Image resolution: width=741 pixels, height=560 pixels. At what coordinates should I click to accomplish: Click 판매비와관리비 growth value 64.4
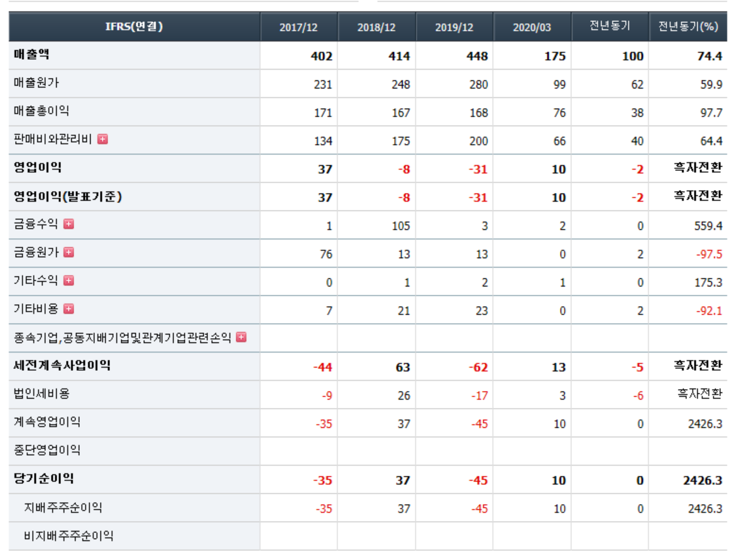[711, 141]
